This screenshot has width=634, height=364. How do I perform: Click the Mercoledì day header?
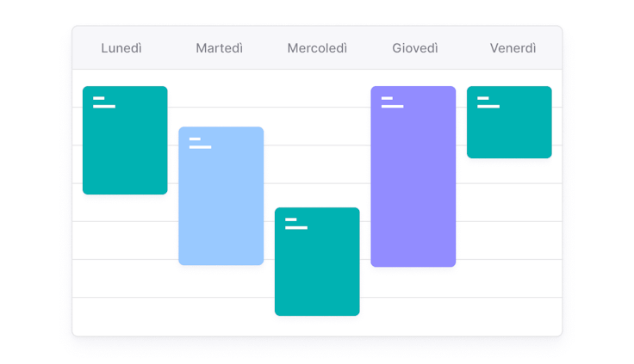click(x=317, y=48)
